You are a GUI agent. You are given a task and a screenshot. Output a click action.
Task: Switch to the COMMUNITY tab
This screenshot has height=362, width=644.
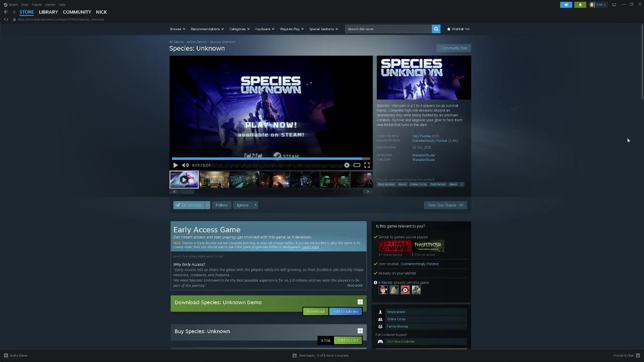[x=77, y=12]
